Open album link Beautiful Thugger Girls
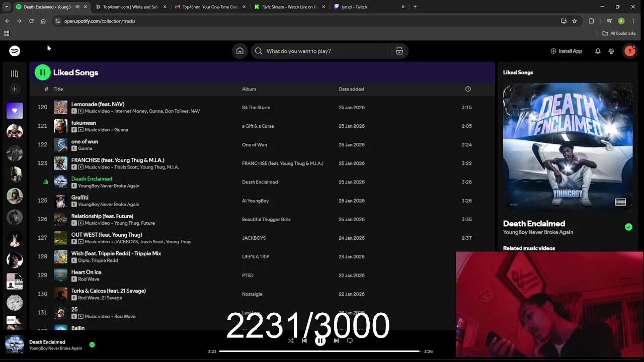 tap(266, 219)
